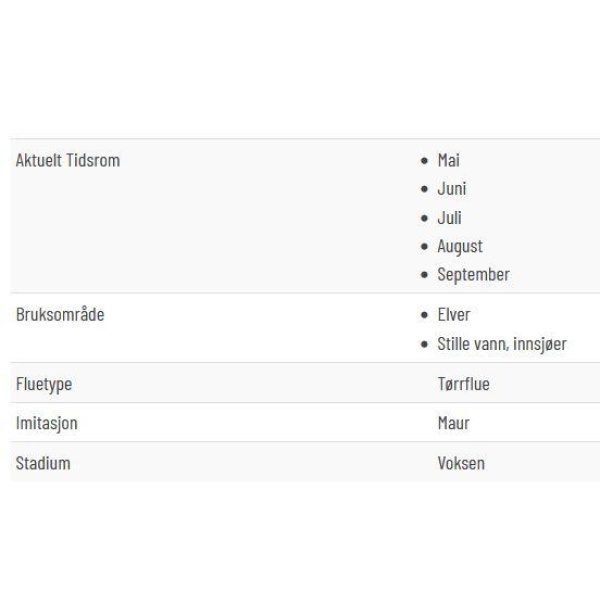Click the Bruksområde row label
The height and width of the screenshot is (600, 600).
[60, 315]
